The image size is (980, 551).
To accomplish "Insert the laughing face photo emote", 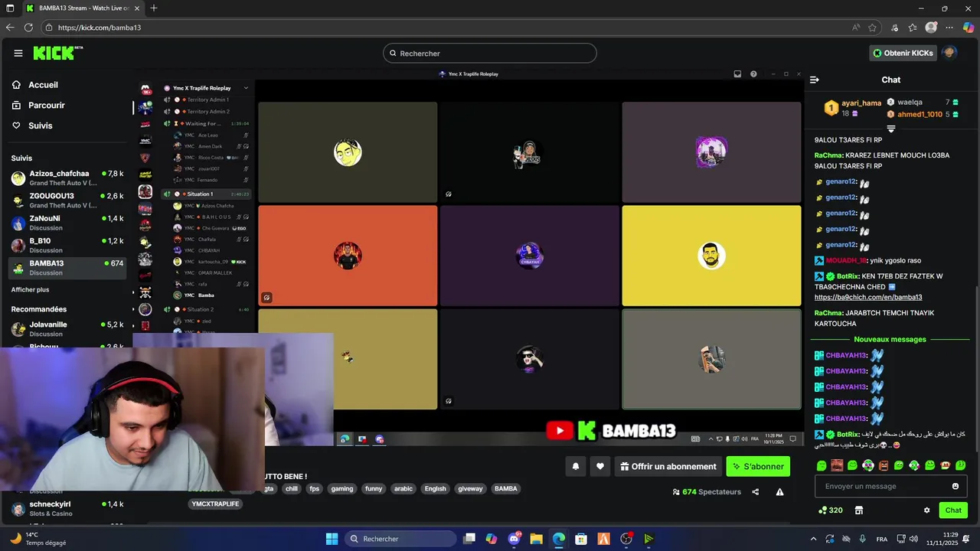I will tap(837, 465).
